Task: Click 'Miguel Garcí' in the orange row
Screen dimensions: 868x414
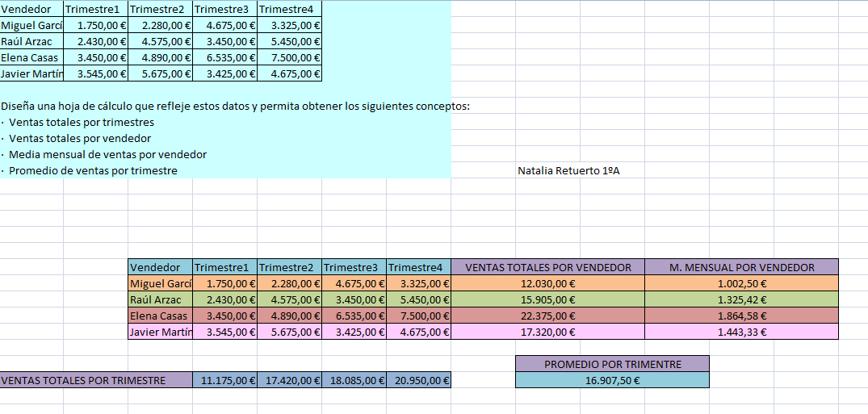Action: coord(161,283)
